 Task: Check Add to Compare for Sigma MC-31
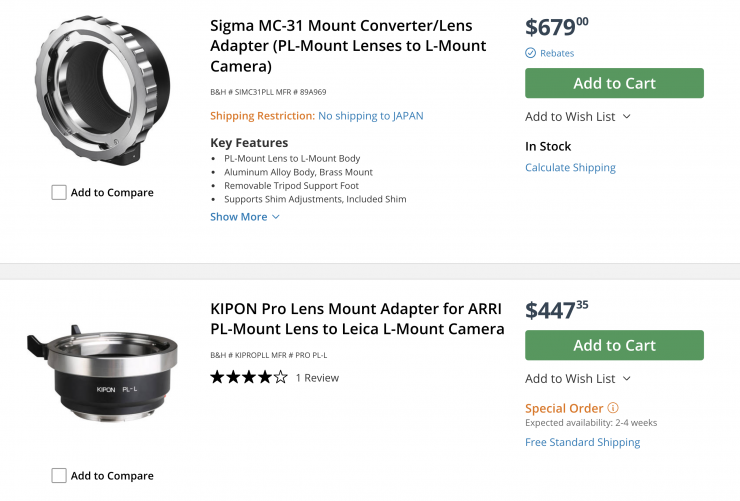tap(59, 192)
